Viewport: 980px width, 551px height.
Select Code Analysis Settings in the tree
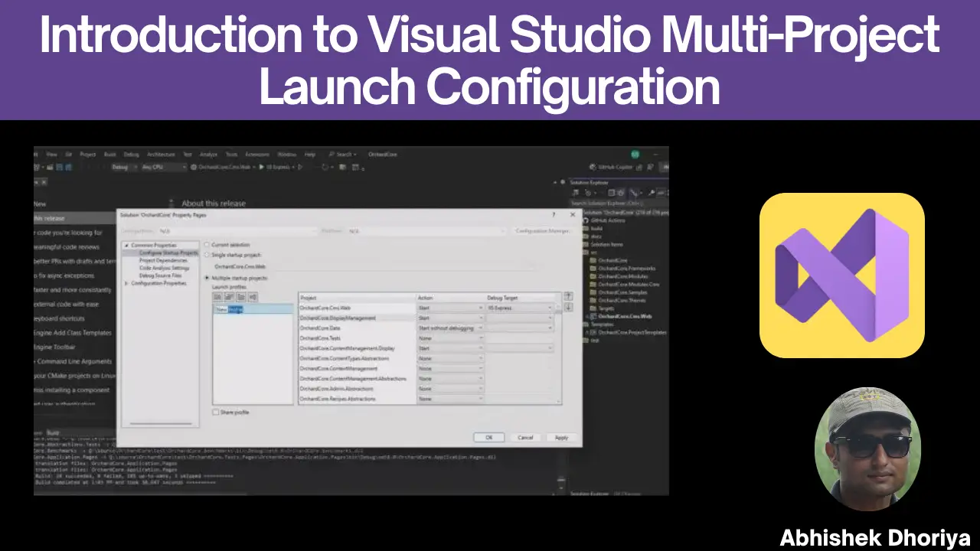[164, 268]
